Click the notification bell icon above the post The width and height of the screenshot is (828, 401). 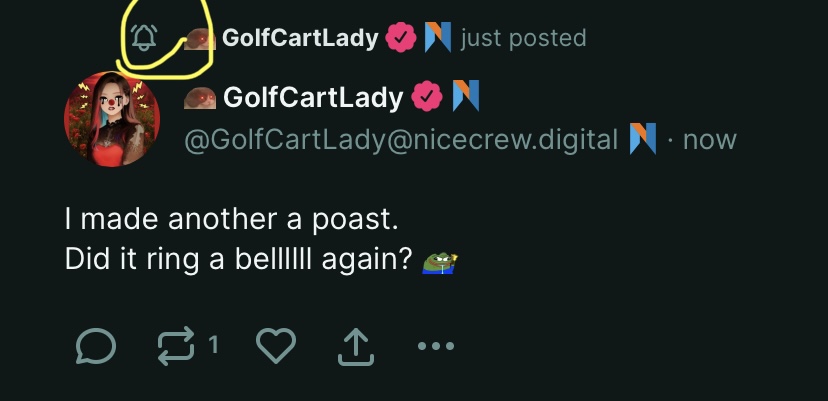pos(146,39)
